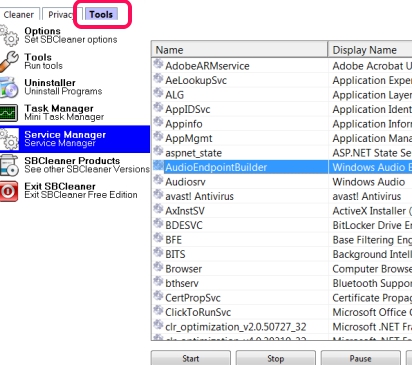This screenshot has height=365, width=412.
Task: Click gear icon beside Browser service
Action: click(x=158, y=267)
